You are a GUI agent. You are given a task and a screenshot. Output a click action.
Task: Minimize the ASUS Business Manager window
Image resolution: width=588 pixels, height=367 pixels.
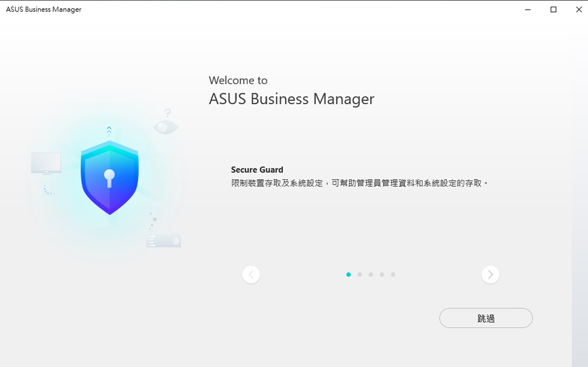point(527,9)
